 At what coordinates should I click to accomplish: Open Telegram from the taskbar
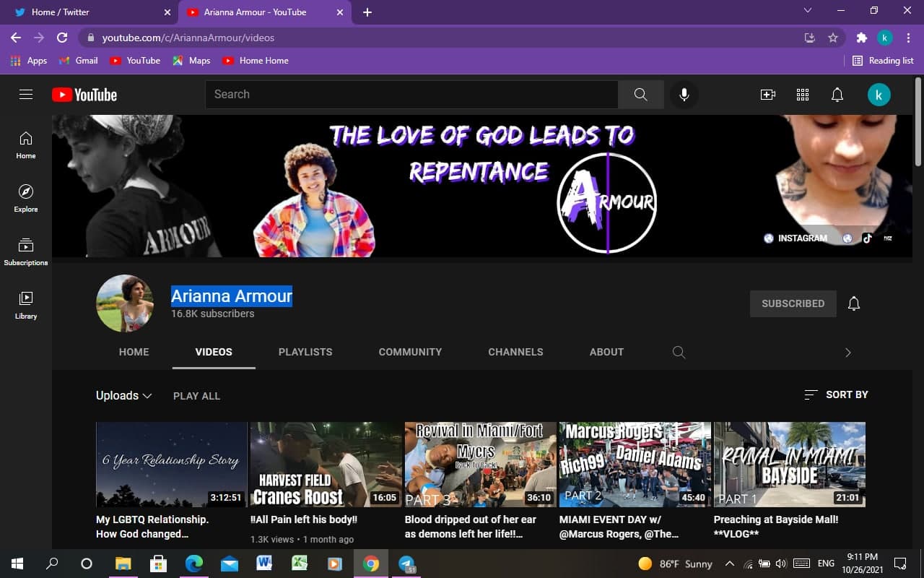[x=406, y=564]
